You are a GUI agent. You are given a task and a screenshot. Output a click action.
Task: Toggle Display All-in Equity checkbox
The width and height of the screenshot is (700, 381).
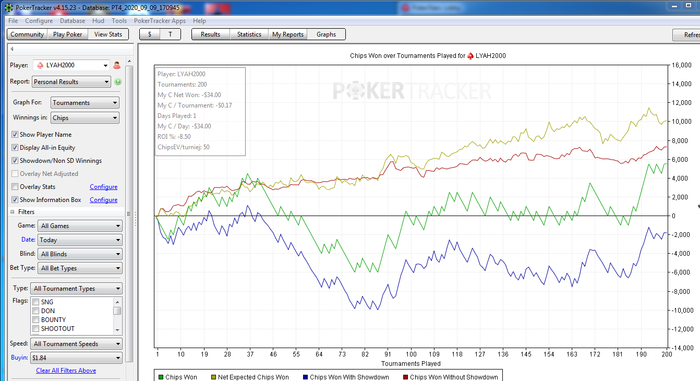(x=15, y=147)
